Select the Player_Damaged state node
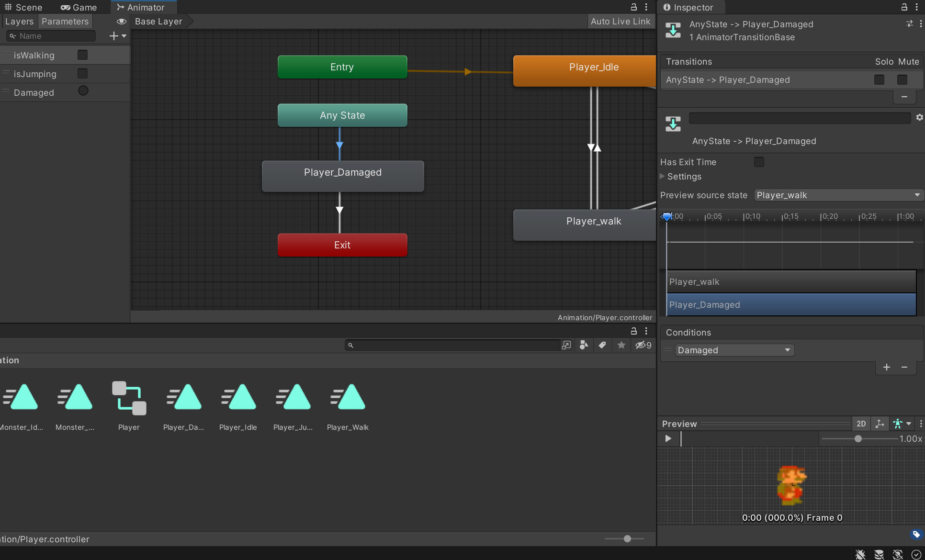Screen dimensions: 925x560 (343, 176)
